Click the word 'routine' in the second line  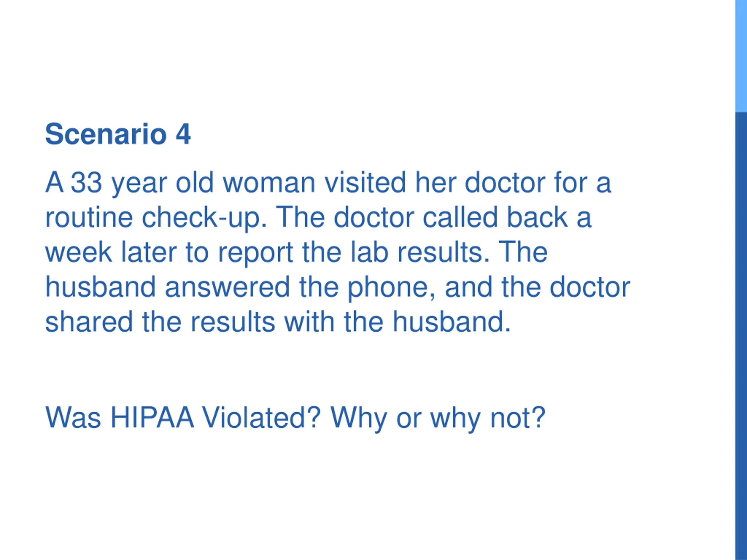(x=89, y=218)
